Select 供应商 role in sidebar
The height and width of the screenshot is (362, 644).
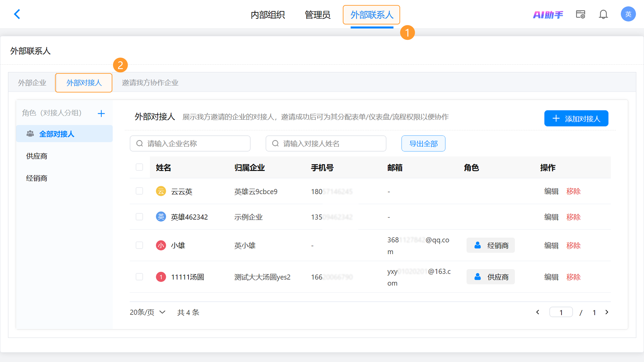pos(37,156)
